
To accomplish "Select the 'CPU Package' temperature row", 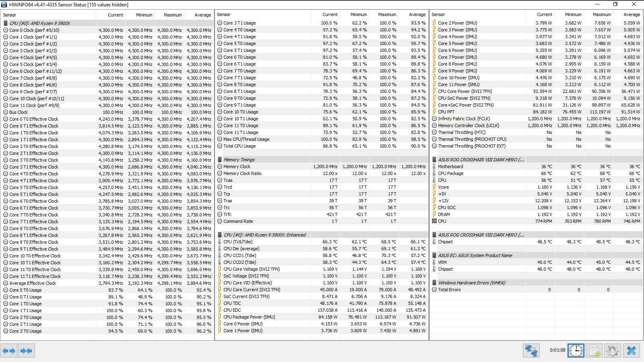I will click(536, 173).
